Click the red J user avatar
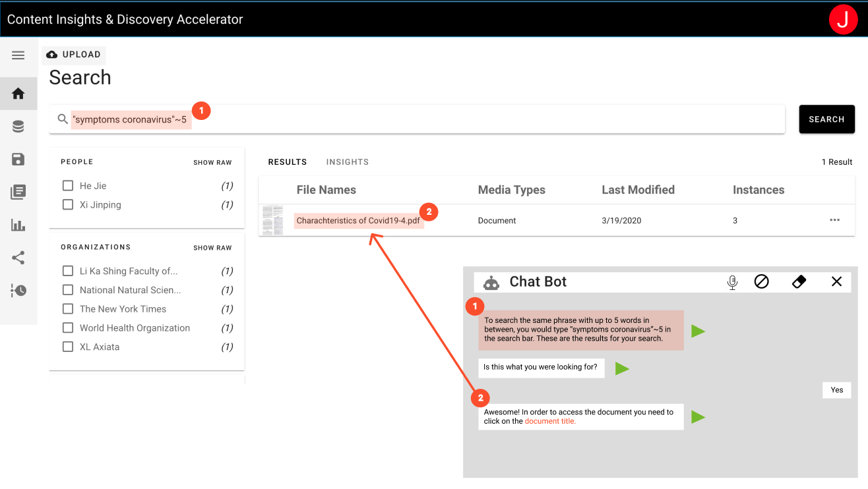Image resolution: width=868 pixels, height=489 pixels. (843, 20)
